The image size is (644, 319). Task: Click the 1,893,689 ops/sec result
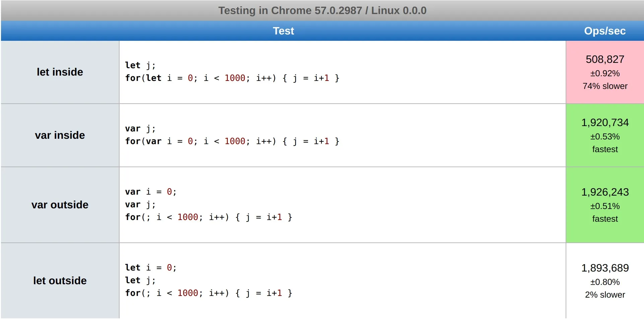click(605, 268)
